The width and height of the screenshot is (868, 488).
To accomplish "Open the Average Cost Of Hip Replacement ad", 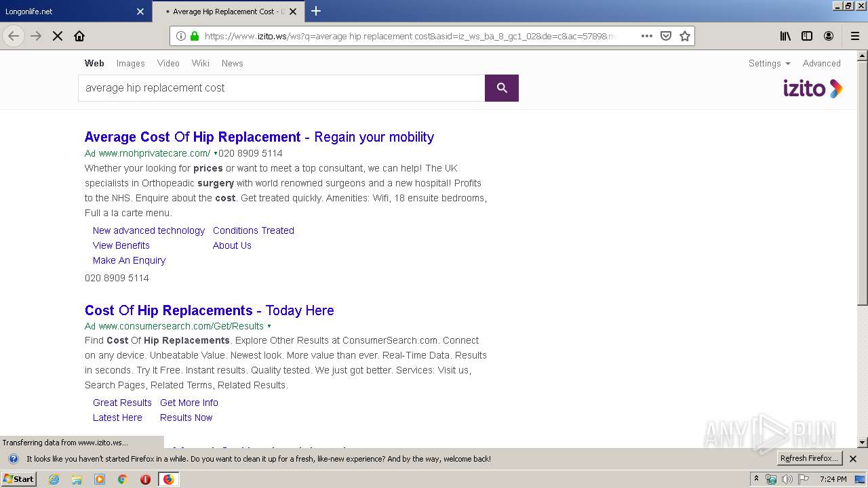I will [x=259, y=137].
